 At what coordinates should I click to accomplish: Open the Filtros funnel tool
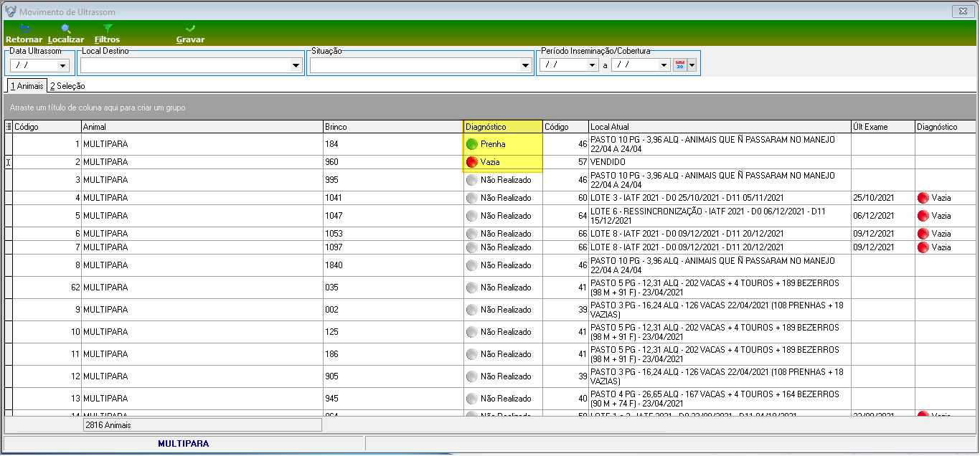(x=107, y=34)
